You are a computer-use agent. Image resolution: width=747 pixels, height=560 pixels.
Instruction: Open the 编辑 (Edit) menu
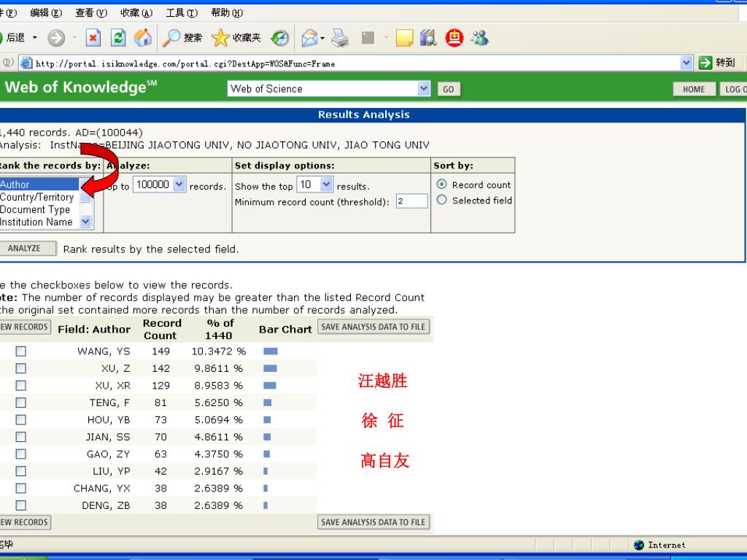[46, 13]
